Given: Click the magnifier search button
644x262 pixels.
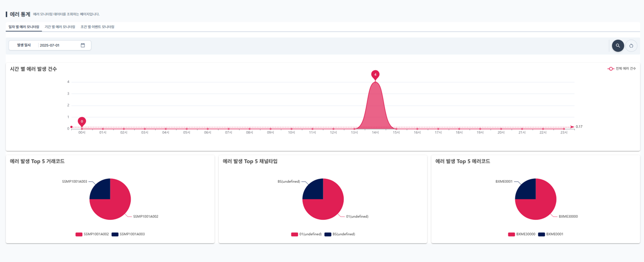Looking at the screenshot, I should [618, 46].
